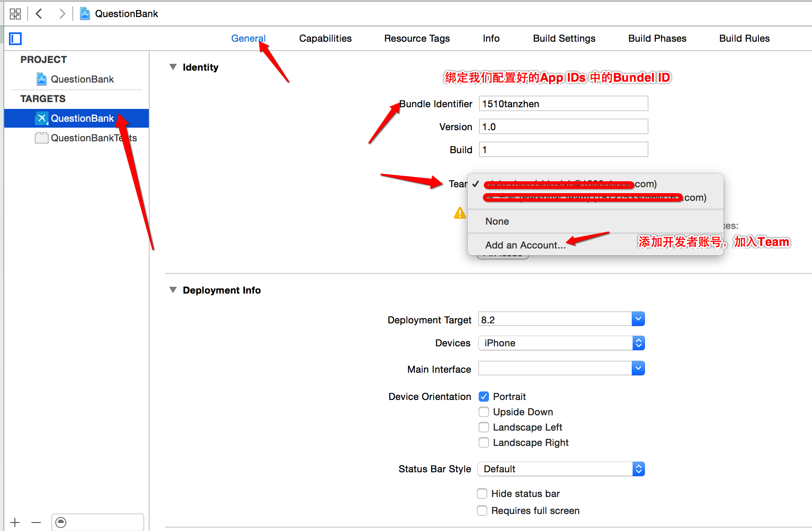Screen dimensions: 812x531
Task: Edit the Build number field
Action: pos(563,150)
